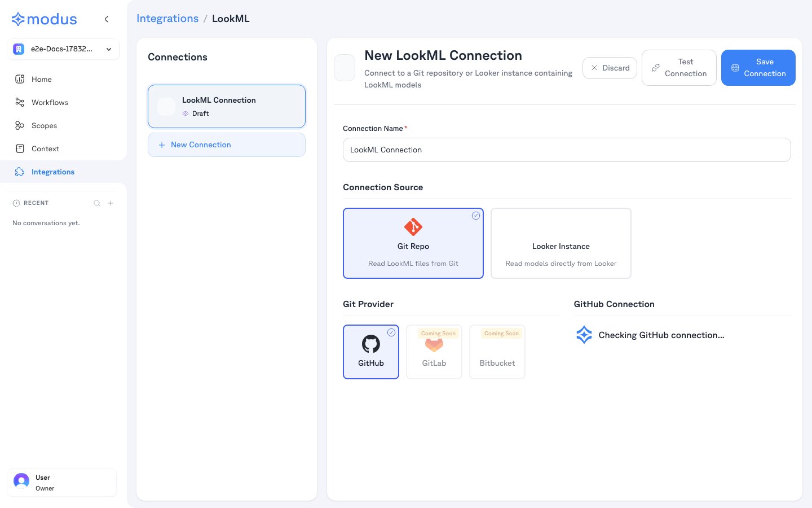Click the Git Provider heading
Viewport: 812px width, 508px height.
(368, 304)
